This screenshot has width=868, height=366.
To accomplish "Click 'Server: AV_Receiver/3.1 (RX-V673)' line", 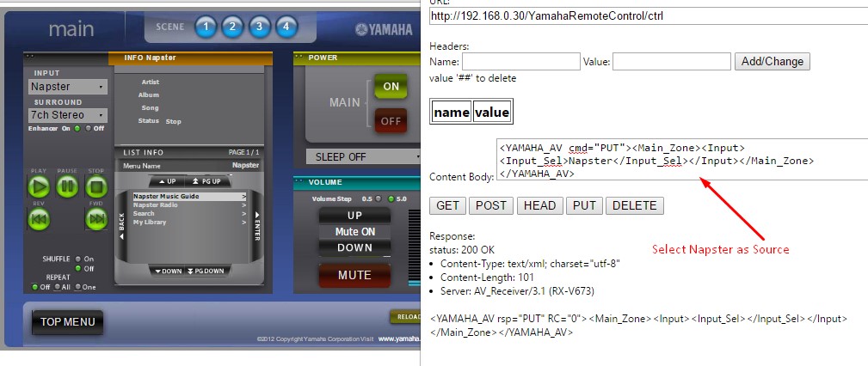I will [x=518, y=291].
